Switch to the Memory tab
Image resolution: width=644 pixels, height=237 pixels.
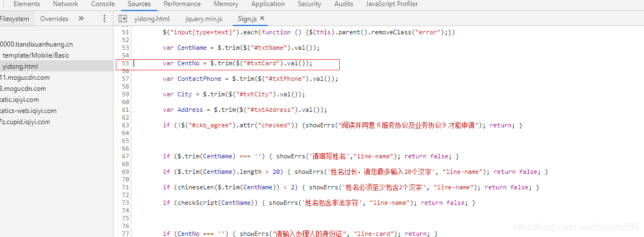pyautogui.click(x=226, y=4)
